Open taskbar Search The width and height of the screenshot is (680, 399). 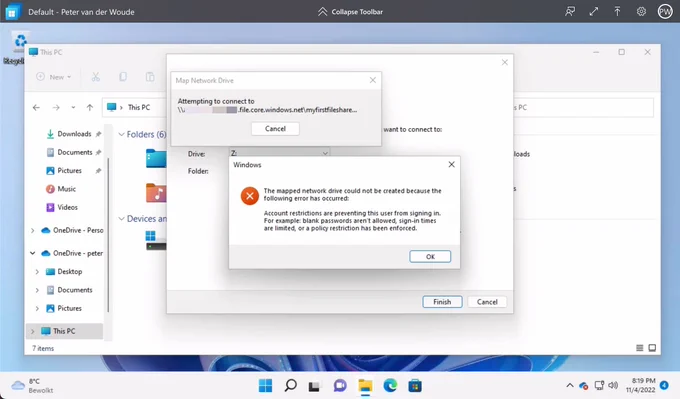pyautogui.click(x=290, y=385)
